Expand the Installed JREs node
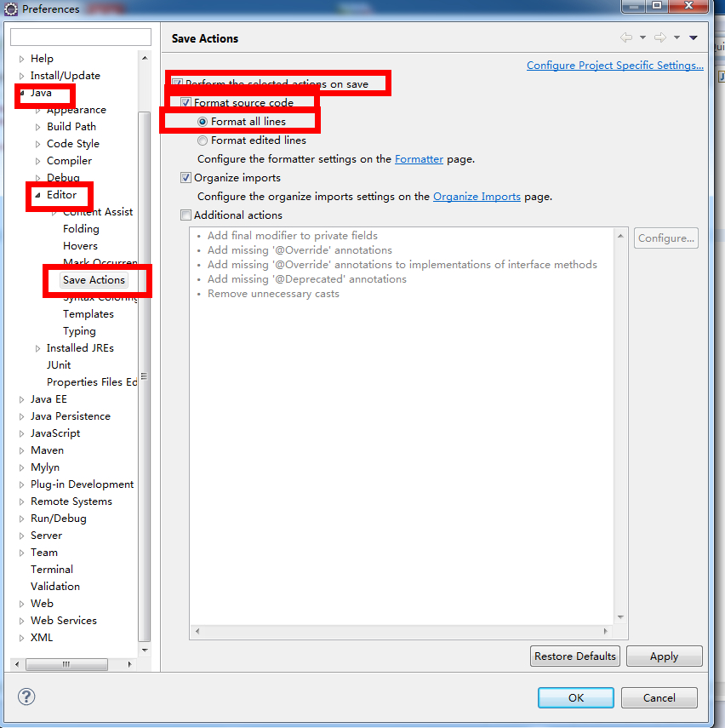Image resolution: width=725 pixels, height=728 pixels. pyautogui.click(x=37, y=348)
